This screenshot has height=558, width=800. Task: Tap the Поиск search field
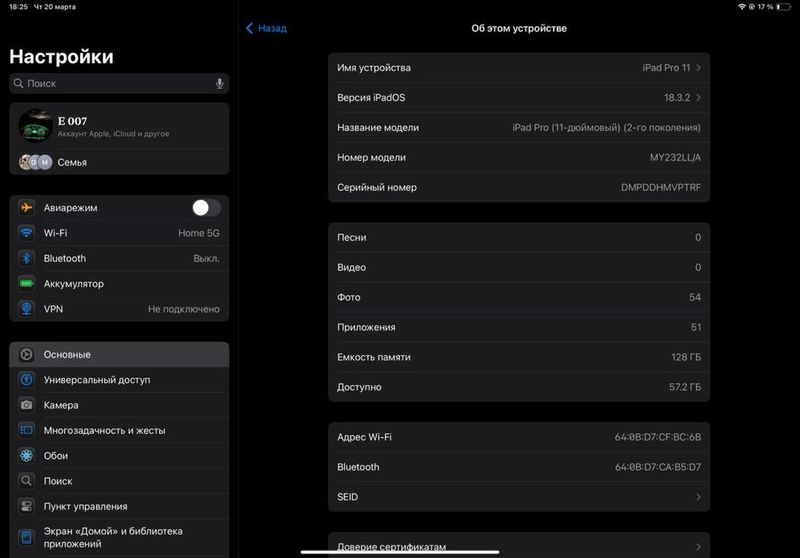(119, 83)
